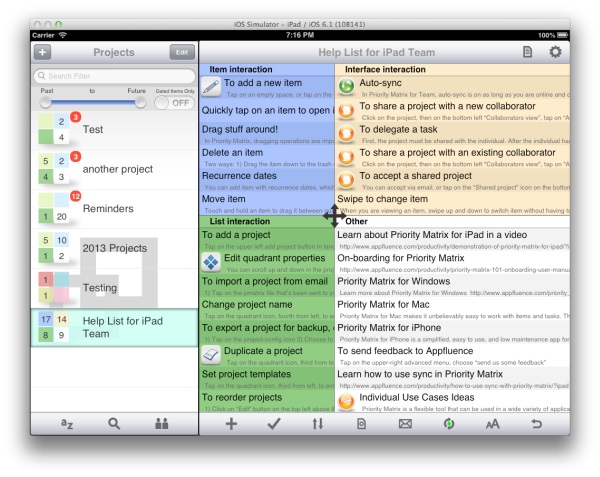
Task: Select Help List for iPad Team project
Action: [x=114, y=328]
